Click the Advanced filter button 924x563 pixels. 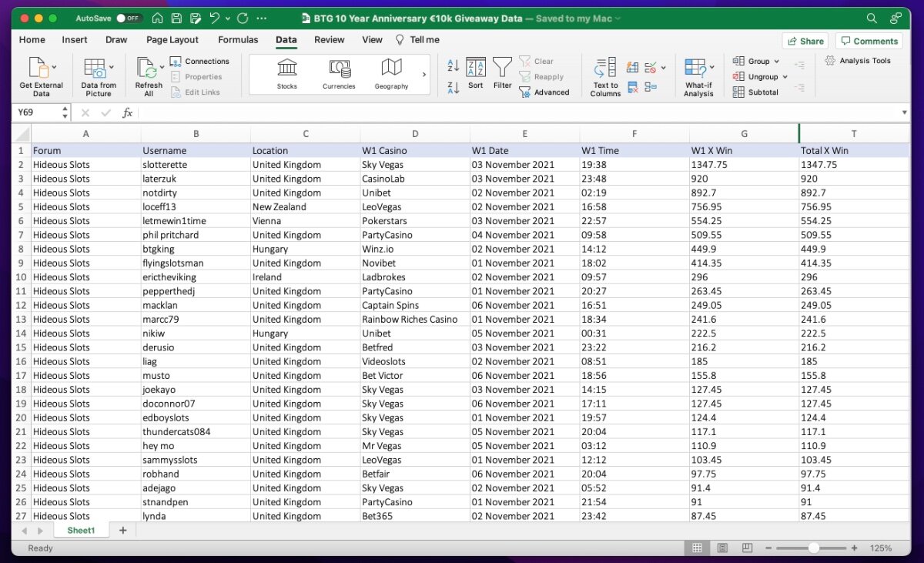pos(544,92)
